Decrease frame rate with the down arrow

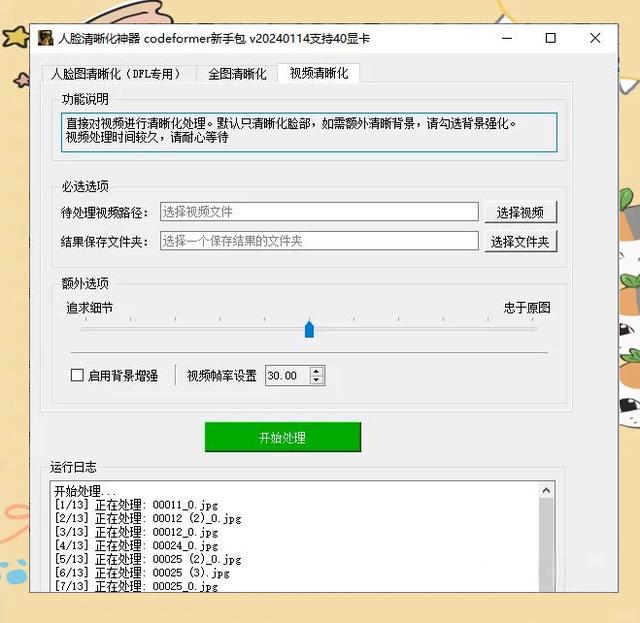click(x=317, y=380)
